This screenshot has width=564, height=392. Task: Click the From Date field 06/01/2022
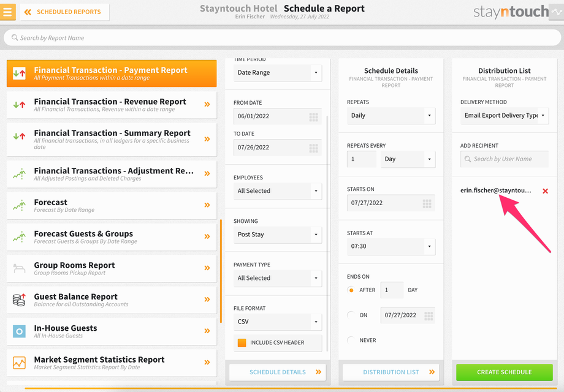tap(277, 116)
